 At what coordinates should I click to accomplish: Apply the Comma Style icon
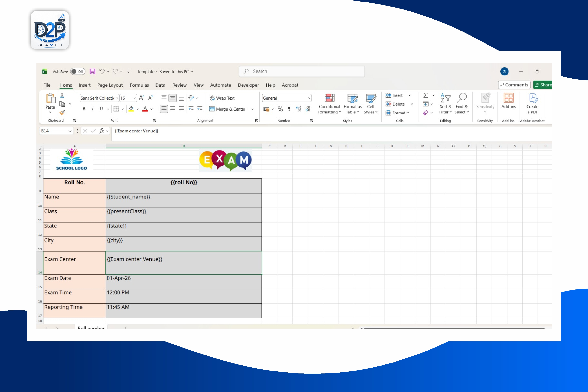coord(289,109)
